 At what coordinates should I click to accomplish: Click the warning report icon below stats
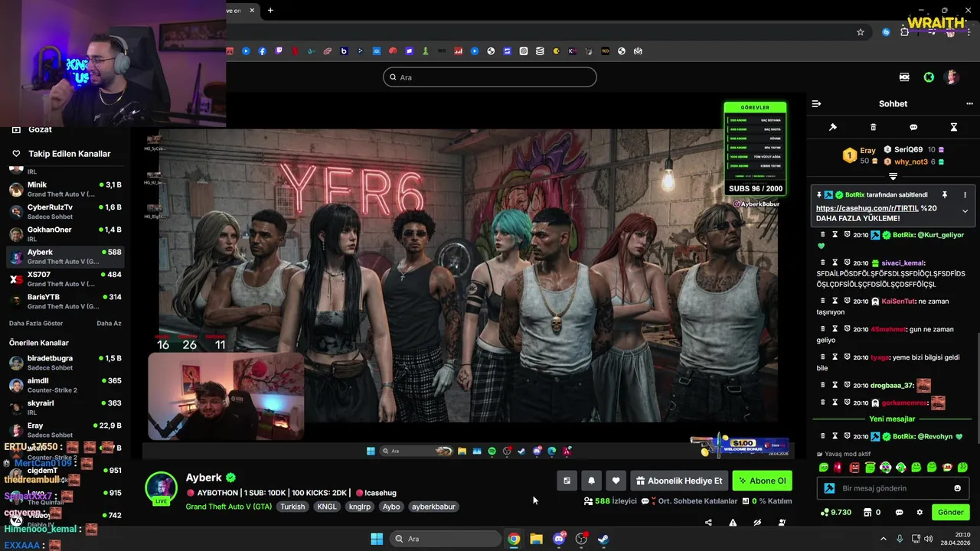coord(733,523)
